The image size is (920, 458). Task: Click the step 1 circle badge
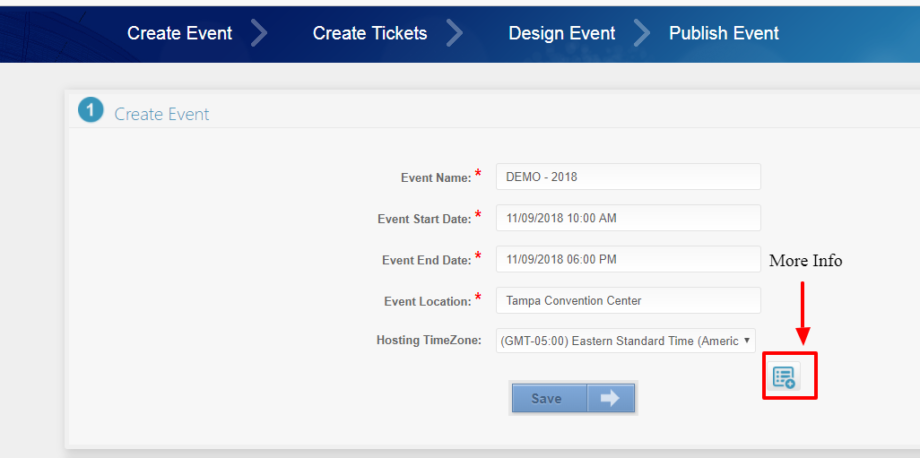[91, 111]
